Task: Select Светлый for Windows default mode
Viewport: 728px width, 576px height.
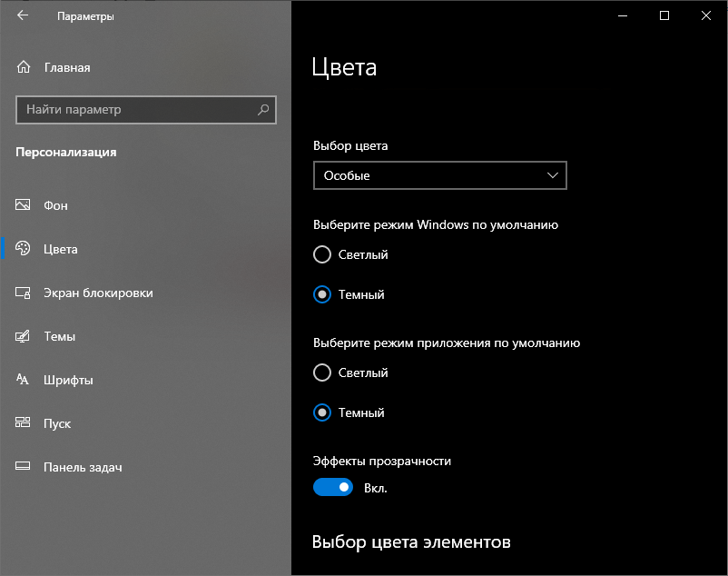Action: tap(322, 254)
